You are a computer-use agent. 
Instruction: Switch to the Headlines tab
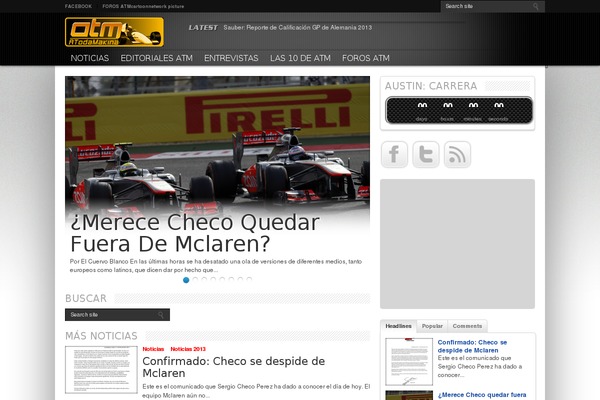398,326
